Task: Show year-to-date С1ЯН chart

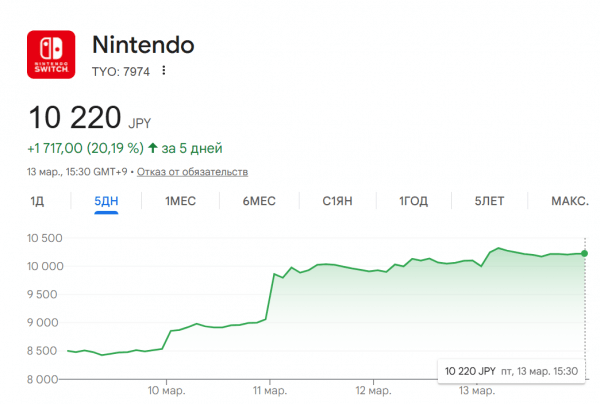Action: 337,201
